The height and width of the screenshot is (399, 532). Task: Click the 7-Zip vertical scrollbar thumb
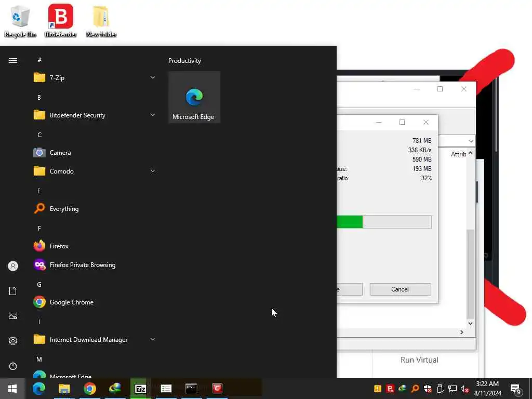(470, 274)
